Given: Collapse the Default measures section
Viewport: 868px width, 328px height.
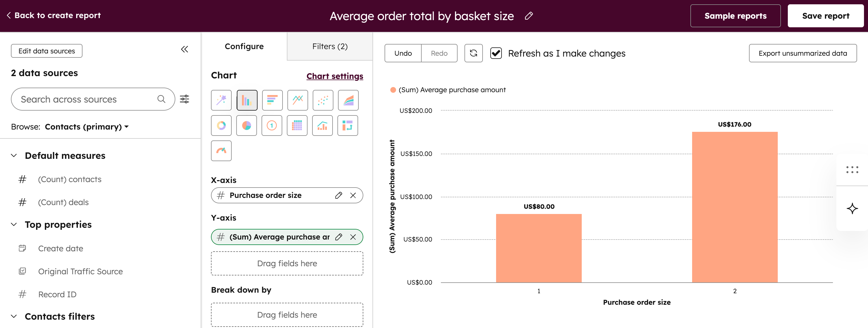Looking at the screenshot, I should coord(14,155).
